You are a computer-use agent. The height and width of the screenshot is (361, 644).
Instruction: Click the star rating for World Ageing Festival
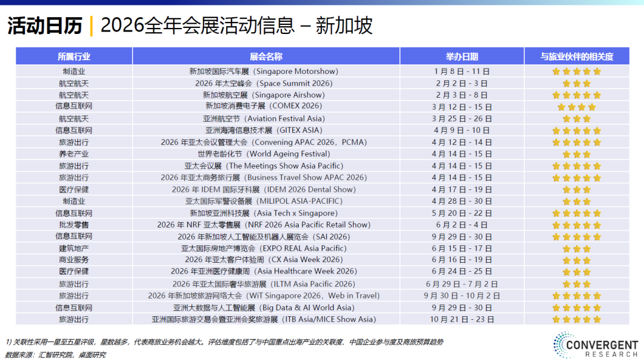[577, 154]
